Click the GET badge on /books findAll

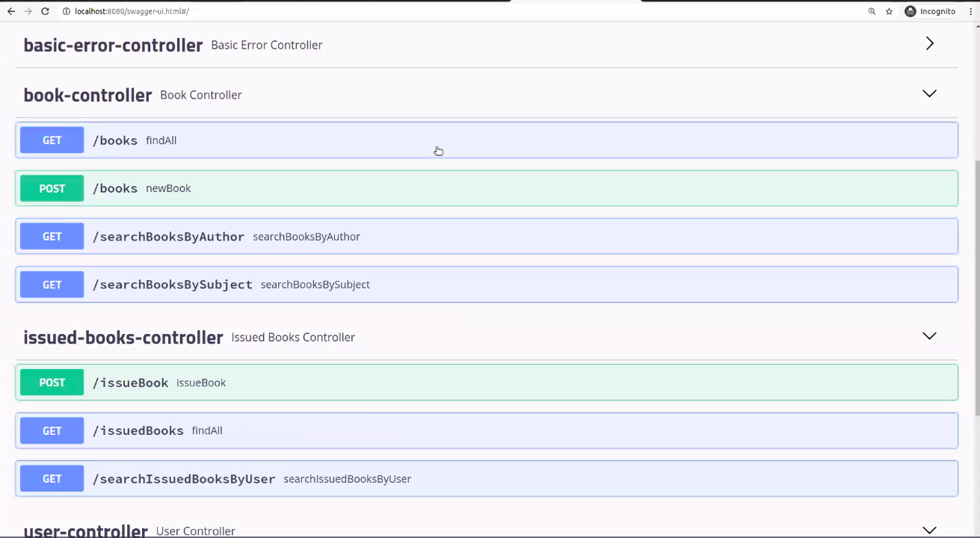tap(52, 140)
